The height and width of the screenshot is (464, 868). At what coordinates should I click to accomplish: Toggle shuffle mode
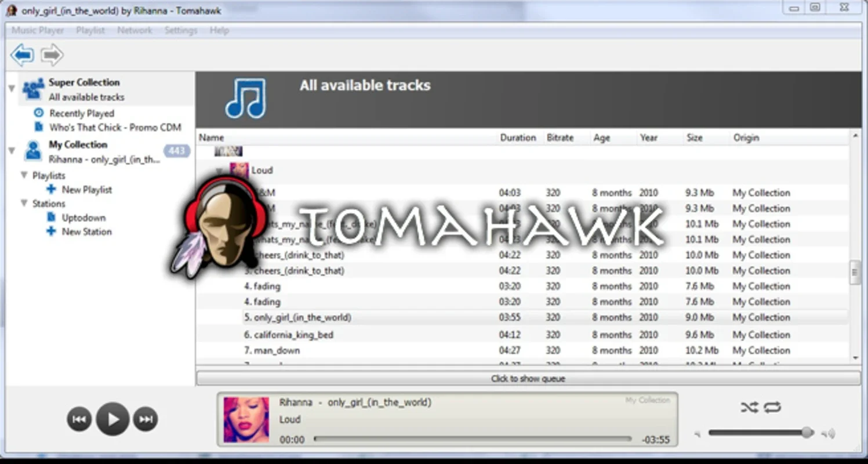coord(749,408)
